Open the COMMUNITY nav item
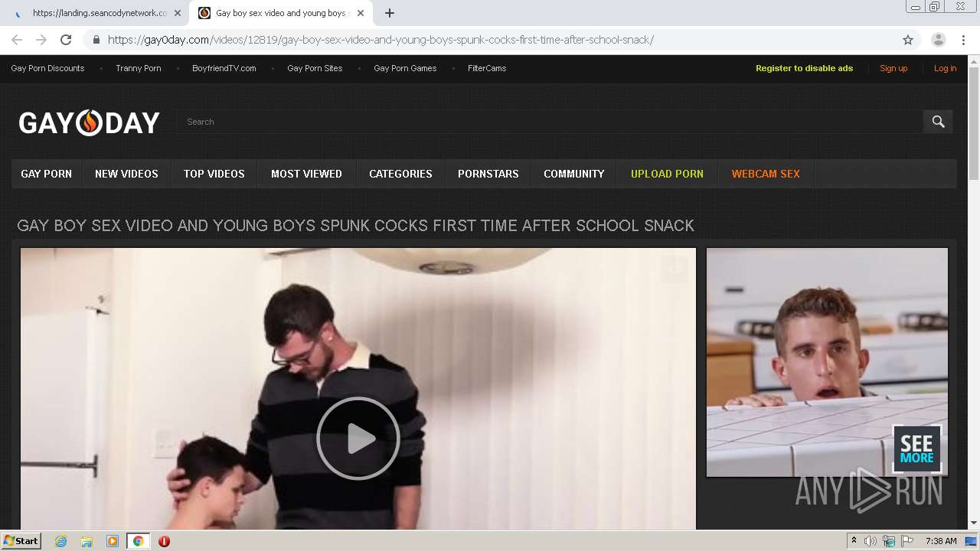 click(x=574, y=174)
